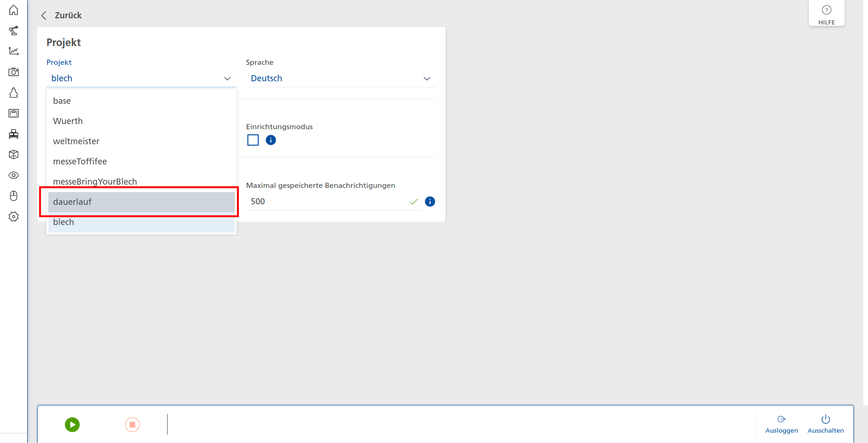Show info for Einrichtungsmodus
Image resolution: width=868 pixels, height=443 pixels.
271,140
